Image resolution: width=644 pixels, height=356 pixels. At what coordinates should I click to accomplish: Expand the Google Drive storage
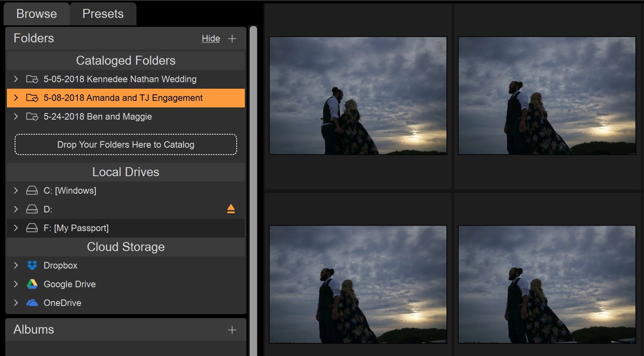[16, 284]
